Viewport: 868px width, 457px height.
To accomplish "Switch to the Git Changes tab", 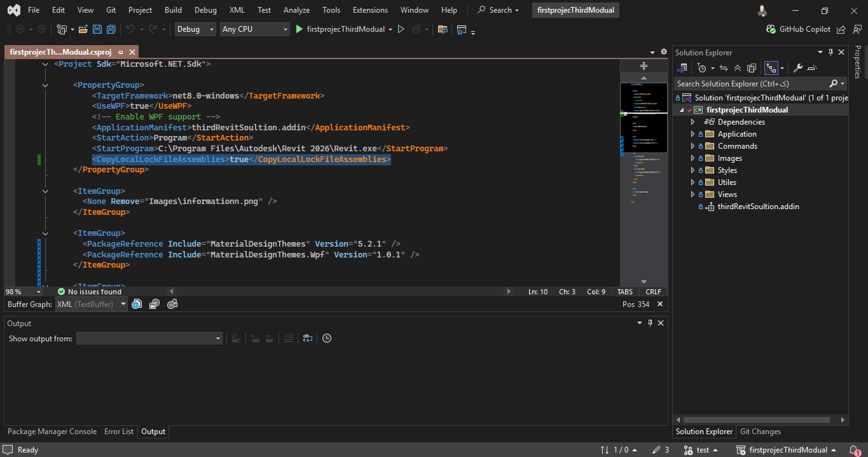I will pos(761,432).
